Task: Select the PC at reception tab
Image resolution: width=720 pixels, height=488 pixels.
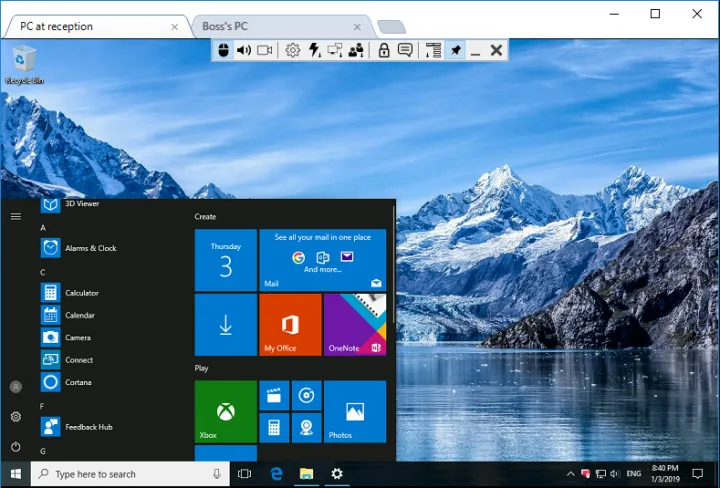Action: [90, 27]
